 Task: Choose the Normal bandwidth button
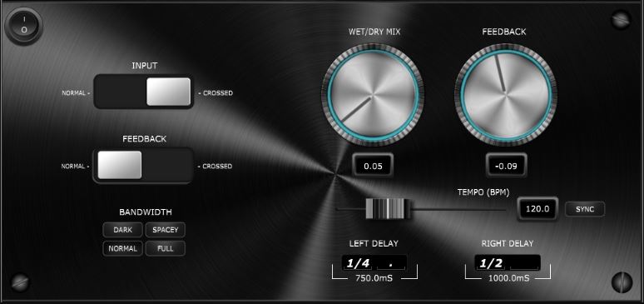tap(123, 248)
